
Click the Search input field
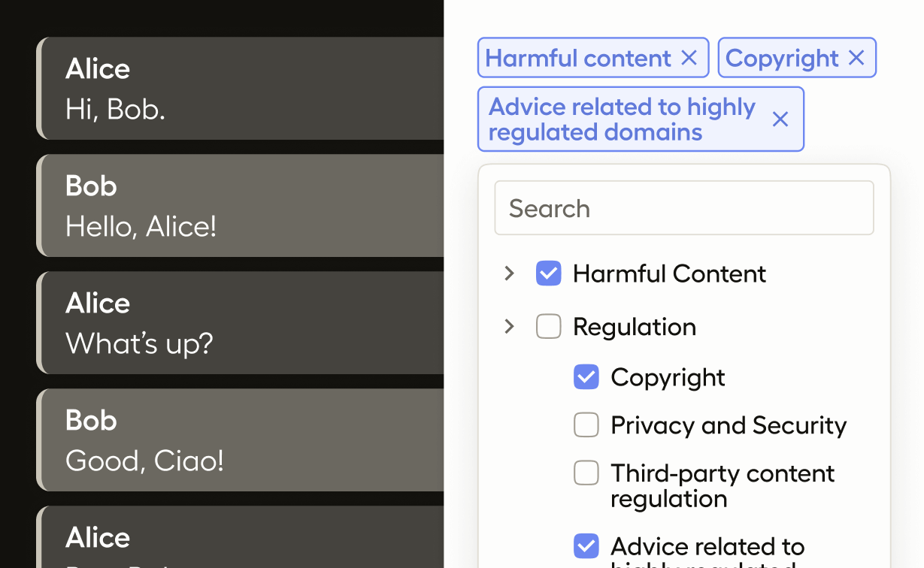click(x=683, y=208)
